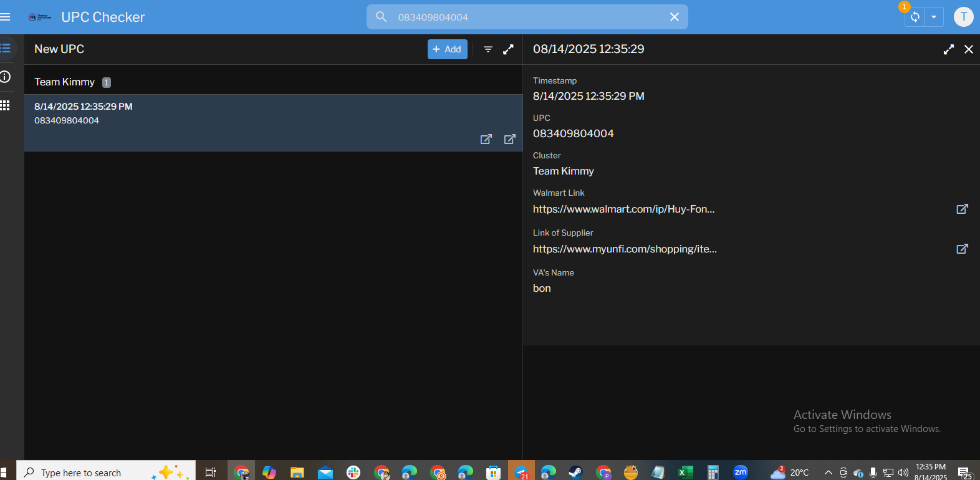Expand the New UPC list panel

(509, 49)
